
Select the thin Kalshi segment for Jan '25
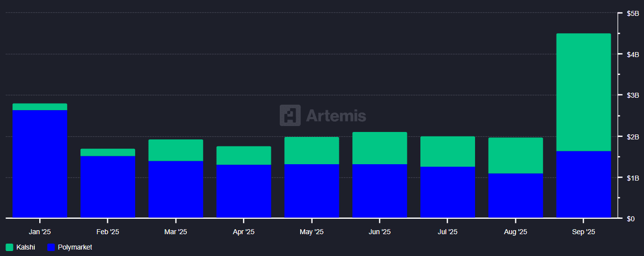click(40, 107)
